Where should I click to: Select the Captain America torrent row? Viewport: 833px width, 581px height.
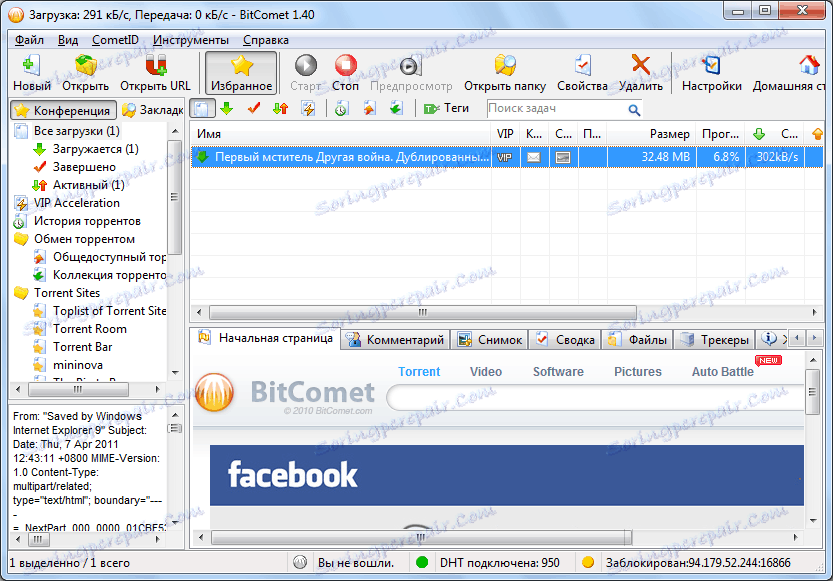tap(507, 158)
